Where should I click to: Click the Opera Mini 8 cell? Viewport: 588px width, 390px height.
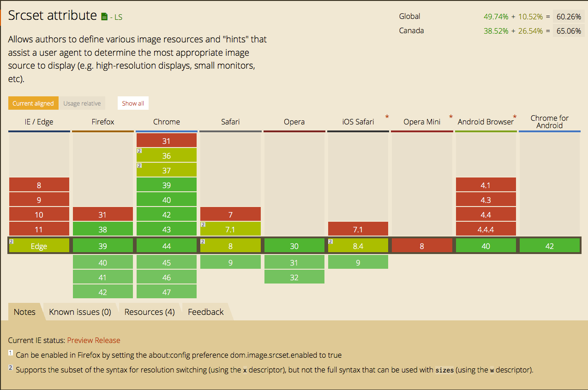click(422, 246)
